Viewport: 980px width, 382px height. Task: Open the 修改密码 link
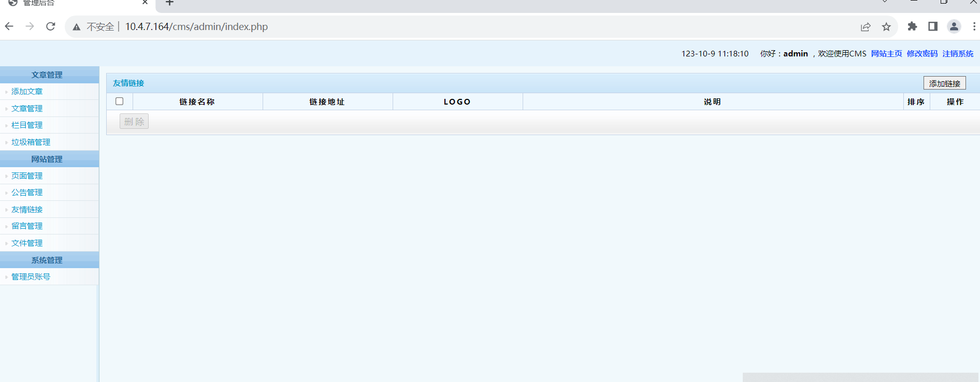[922, 54]
